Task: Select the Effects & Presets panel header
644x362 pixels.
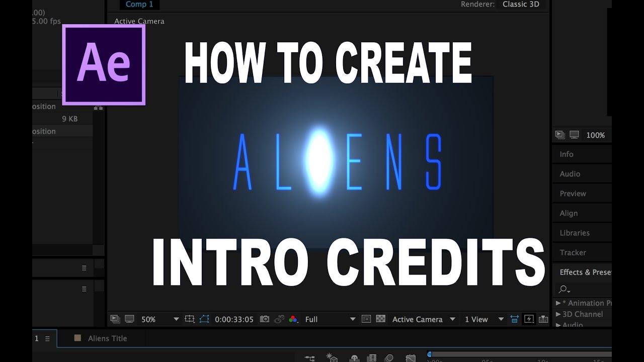Action: pos(586,272)
